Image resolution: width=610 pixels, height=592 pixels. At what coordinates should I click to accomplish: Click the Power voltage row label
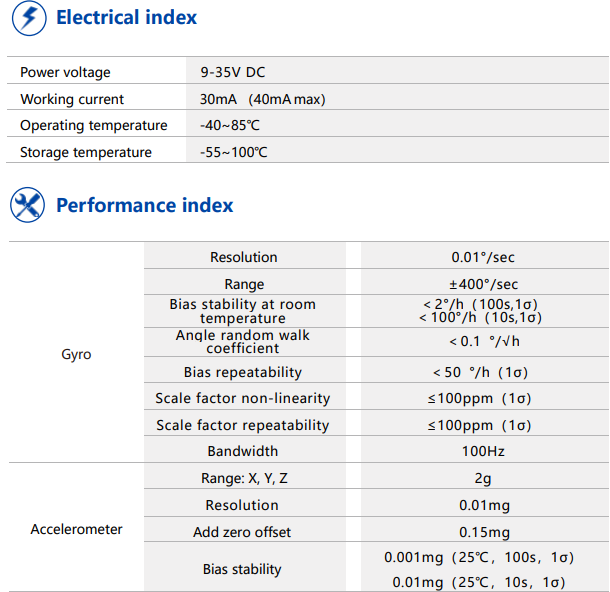point(65,72)
